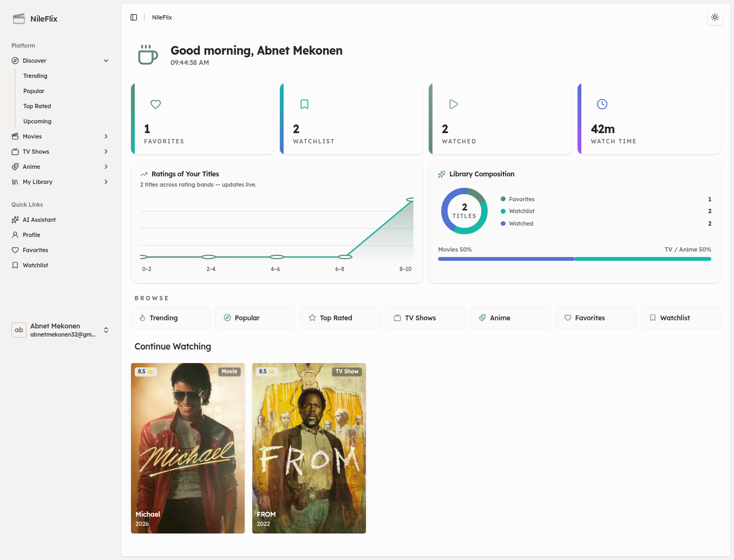Click the My Library books icon
The height and width of the screenshot is (560, 734).
pyautogui.click(x=15, y=182)
